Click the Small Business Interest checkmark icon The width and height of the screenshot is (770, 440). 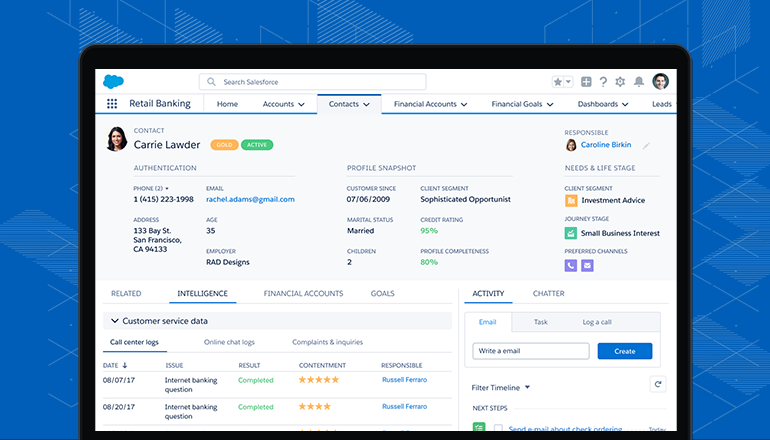pos(571,233)
